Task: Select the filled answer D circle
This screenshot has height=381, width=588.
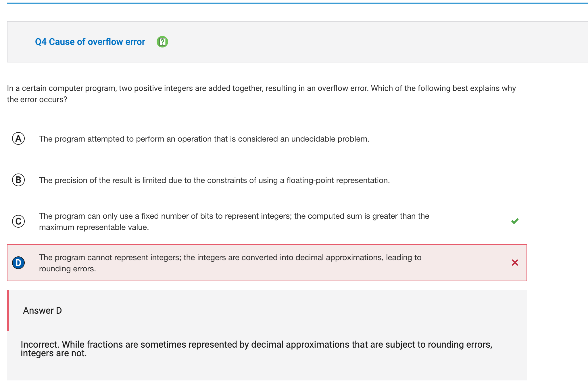Action: click(x=18, y=263)
